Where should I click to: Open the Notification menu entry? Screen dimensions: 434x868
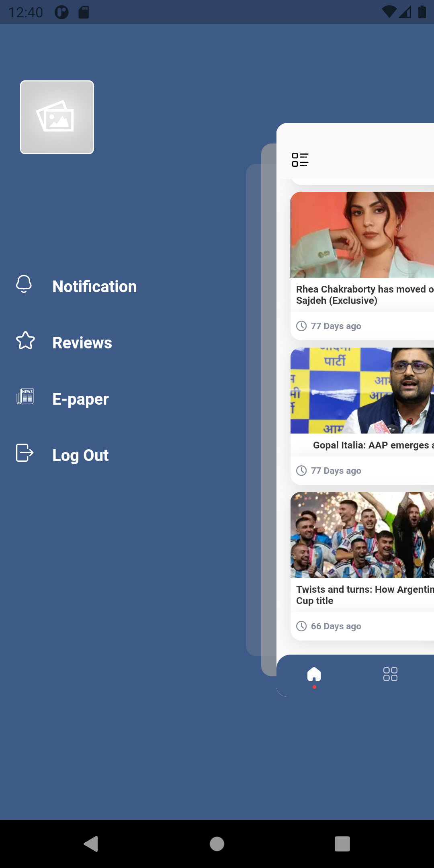click(x=95, y=286)
